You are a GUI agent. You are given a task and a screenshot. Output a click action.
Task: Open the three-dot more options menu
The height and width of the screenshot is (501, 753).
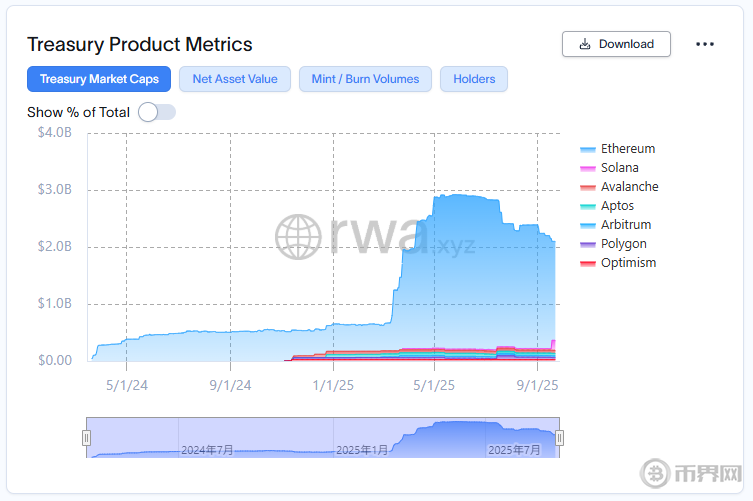click(x=705, y=44)
